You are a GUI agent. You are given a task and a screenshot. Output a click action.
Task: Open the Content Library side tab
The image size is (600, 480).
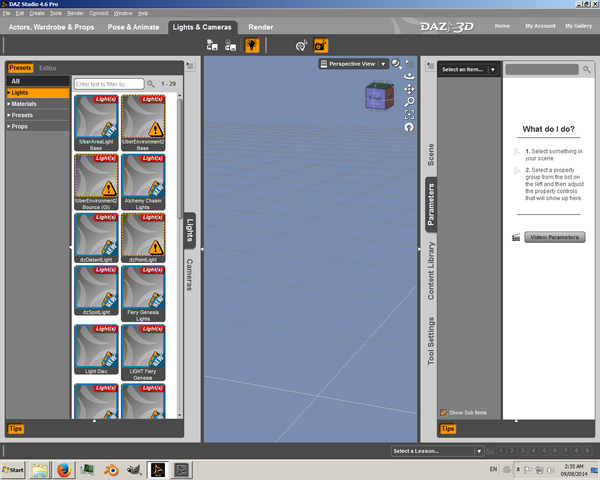pos(431,271)
